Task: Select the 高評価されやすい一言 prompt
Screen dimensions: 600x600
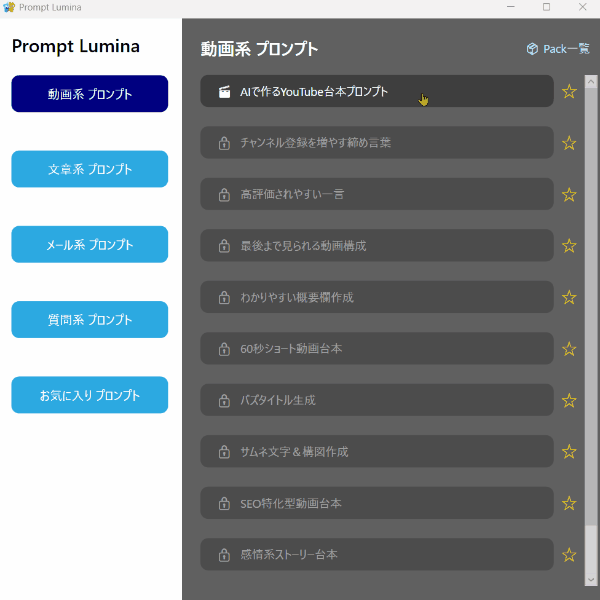Action: click(x=377, y=194)
